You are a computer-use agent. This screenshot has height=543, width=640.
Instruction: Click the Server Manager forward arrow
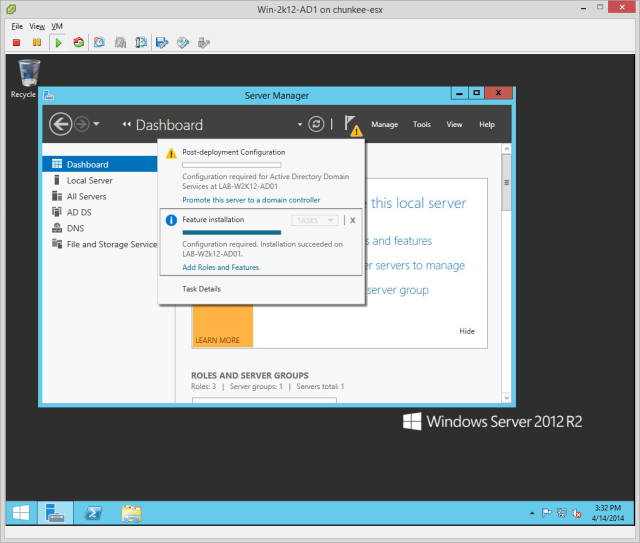tap(82, 124)
